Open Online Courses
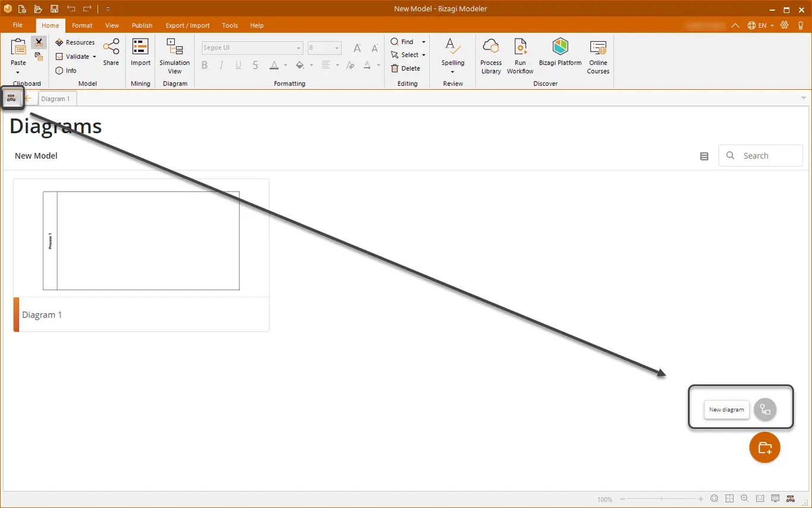Viewport: 812px width, 508px height. 598,56
